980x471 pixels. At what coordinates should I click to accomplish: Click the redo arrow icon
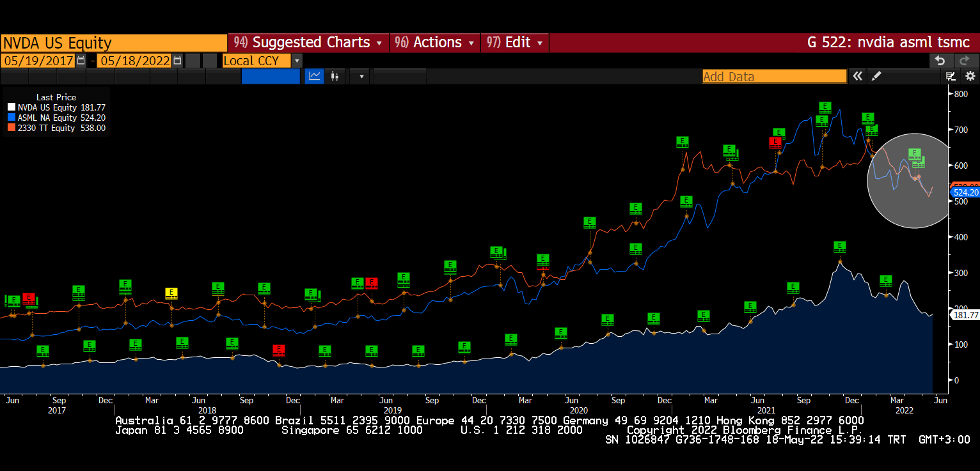click(x=965, y=61)
